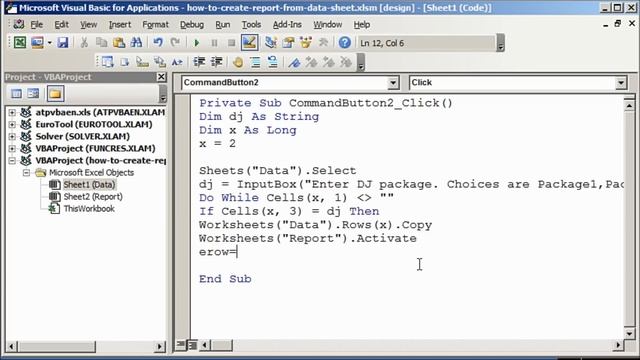640x360 pixels.
Task: Save the workbook with the floppy disk icon
Action: (x=62, y=42)
